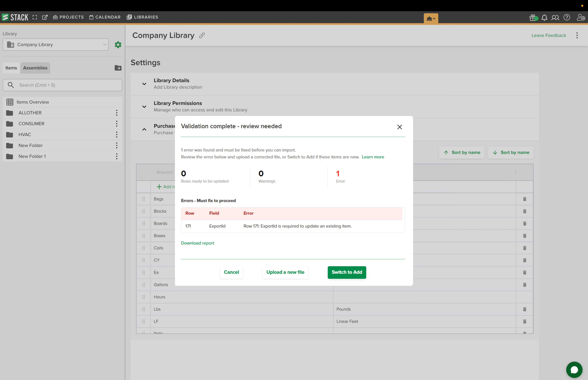Screen dimensions: 588x380
Task: Click descending Sort by name button
Action: point(510,152)
